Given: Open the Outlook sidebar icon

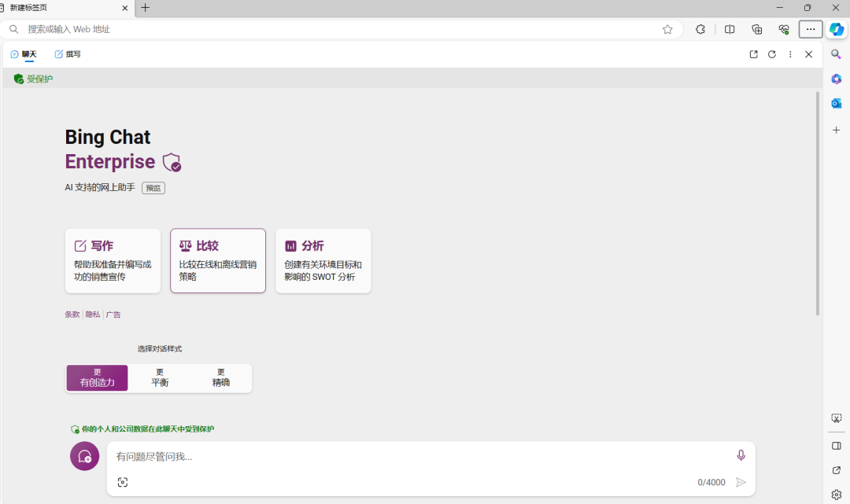Looking at the screenshot, I should [x=837, y=104].
